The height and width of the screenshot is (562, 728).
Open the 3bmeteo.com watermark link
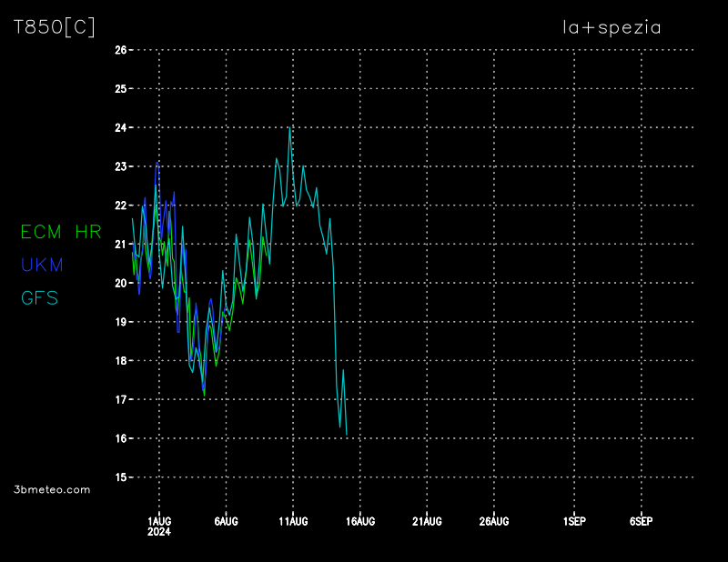pyautogui.click(x=53, y=489)
